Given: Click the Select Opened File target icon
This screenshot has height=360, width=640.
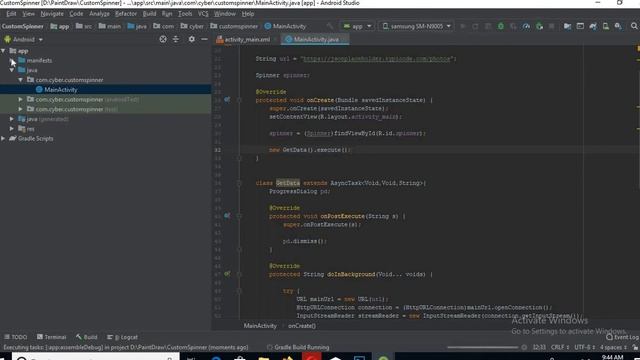Looking at the screenshot, I should pyautogui.click(x=163, y=39).
